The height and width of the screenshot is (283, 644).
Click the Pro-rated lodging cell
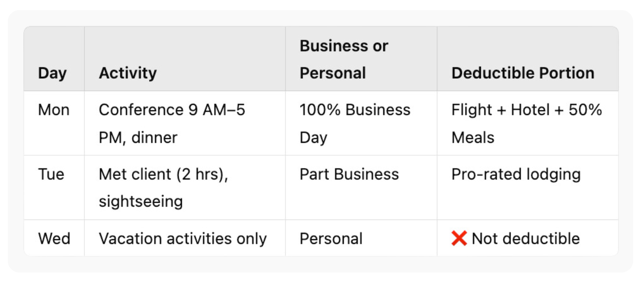click(516, 174)
